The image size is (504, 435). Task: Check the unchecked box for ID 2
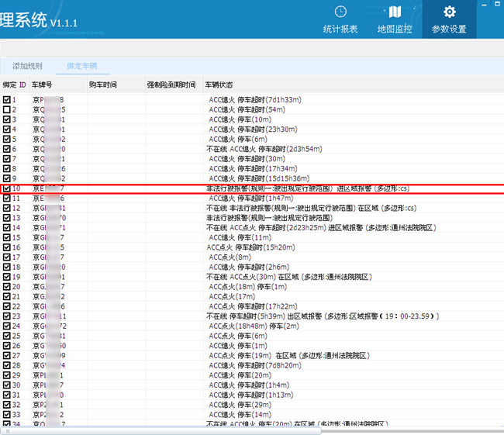coord(7,110)
